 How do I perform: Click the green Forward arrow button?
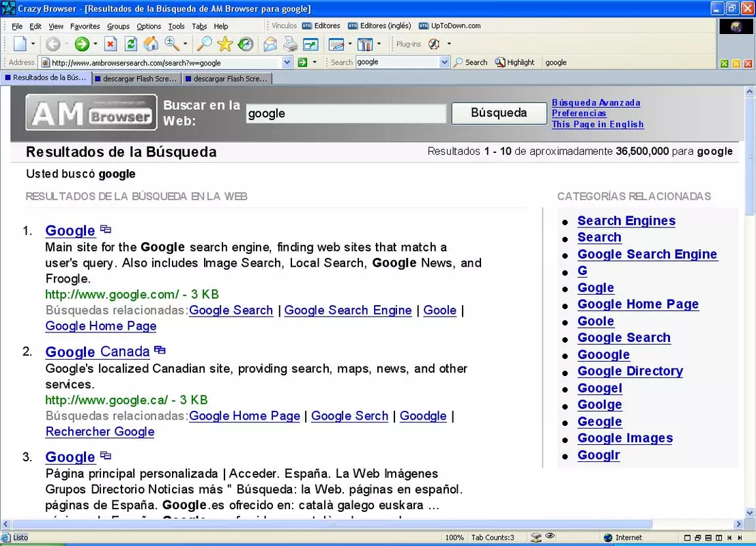[x=81, y=44]
